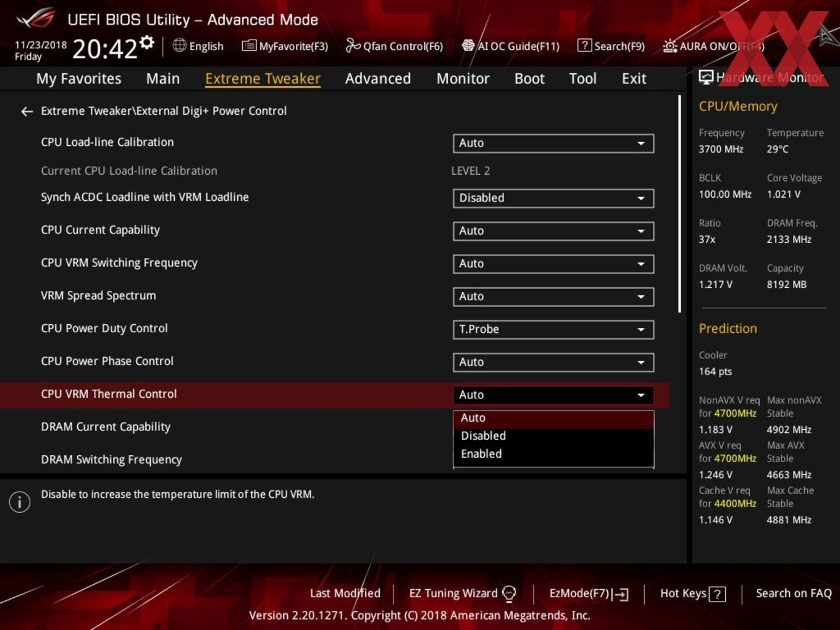This screenshot has height=630, width=840.
Task: Click the back arrow to Extreme Tweaker
Action: coord(27,111)
